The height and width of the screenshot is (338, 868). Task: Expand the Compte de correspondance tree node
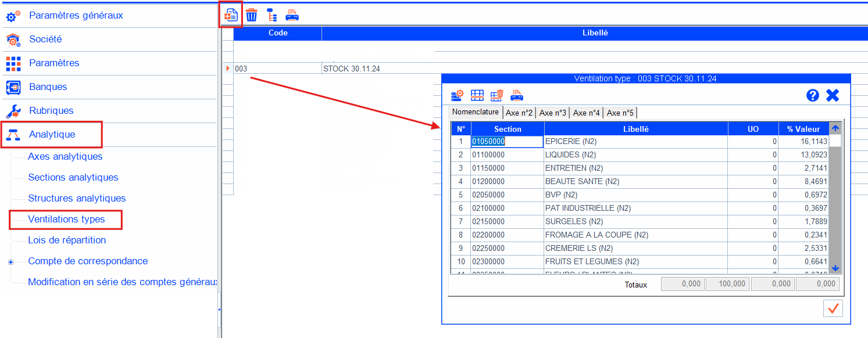pyautogui.click(x=10, y=262)
